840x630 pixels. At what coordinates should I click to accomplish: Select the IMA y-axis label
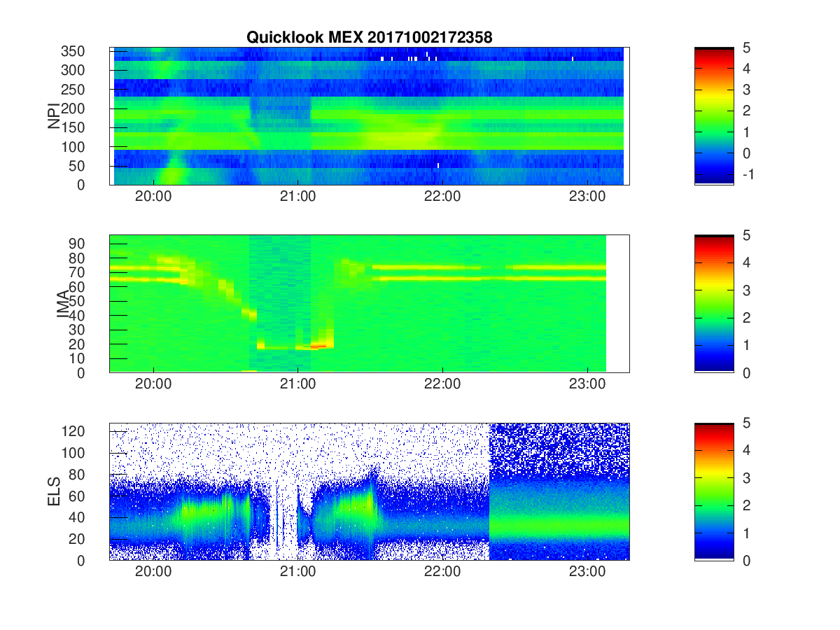point(62,304)
